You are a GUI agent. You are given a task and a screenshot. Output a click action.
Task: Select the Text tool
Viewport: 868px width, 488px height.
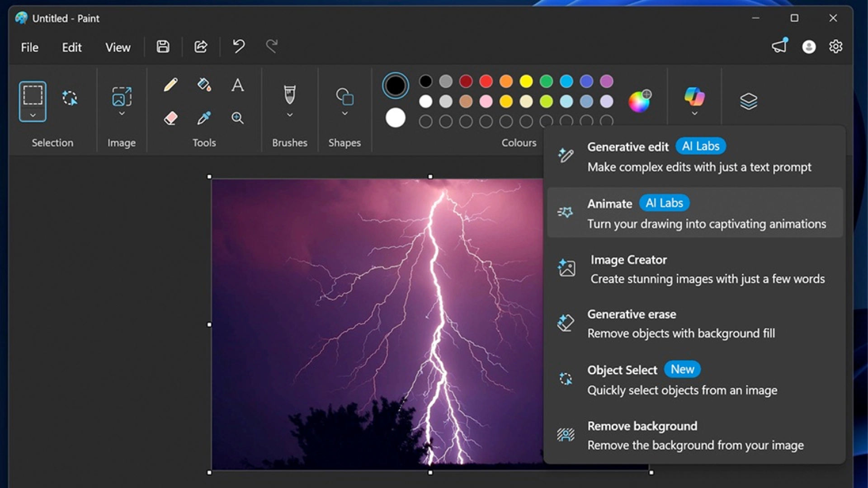pos(237,85)
